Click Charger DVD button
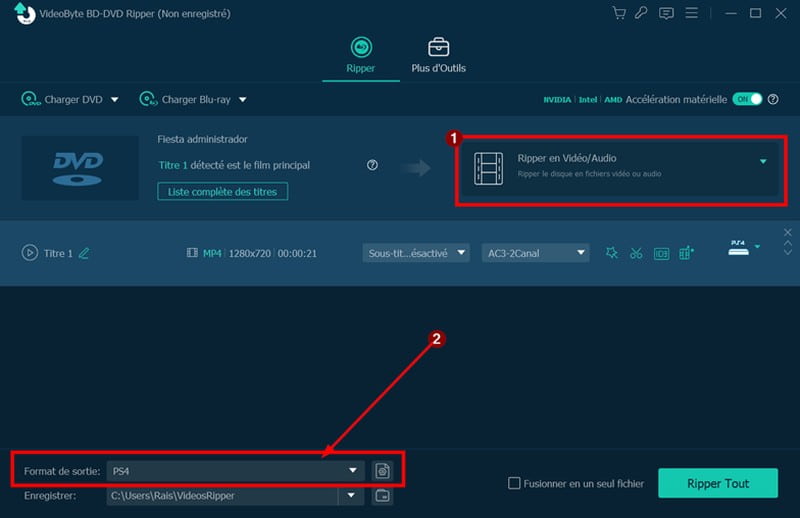Viewport: 800px width, 518px height. [x=62, y=99]
